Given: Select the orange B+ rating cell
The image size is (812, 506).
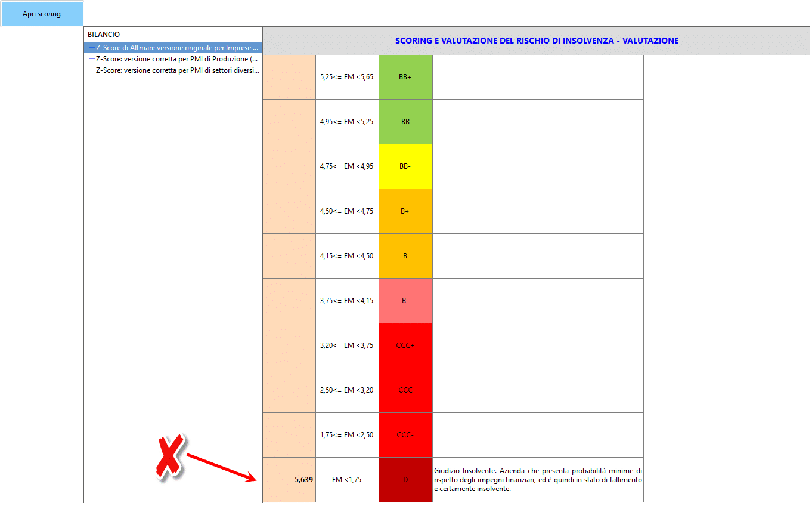Looking at the screenshot, I should click(405, 211).
